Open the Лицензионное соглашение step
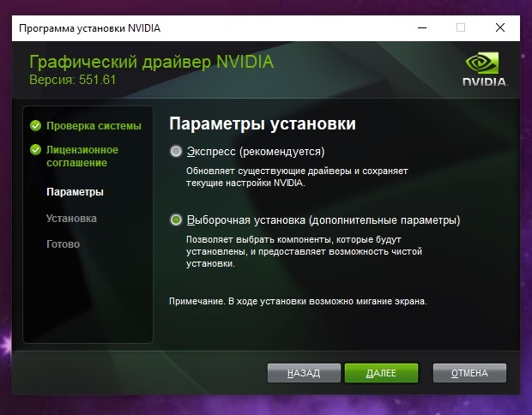Screen dimensions: 532x415 [82, 156]
